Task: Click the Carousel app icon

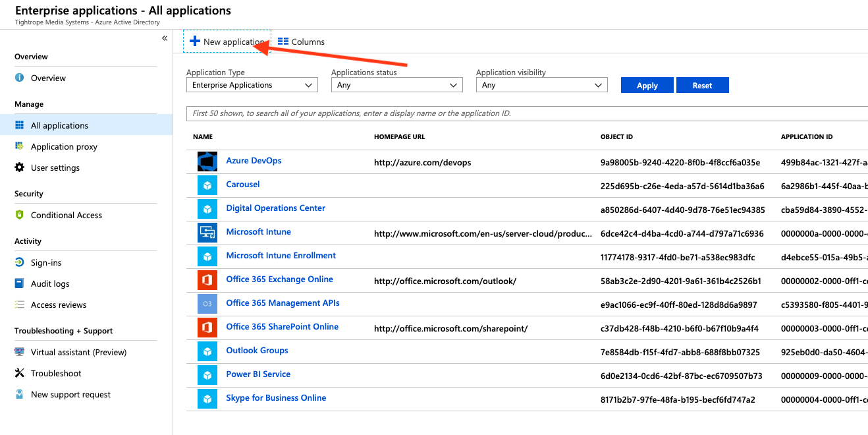Action: pyautogui.click(x=207, y=185)
